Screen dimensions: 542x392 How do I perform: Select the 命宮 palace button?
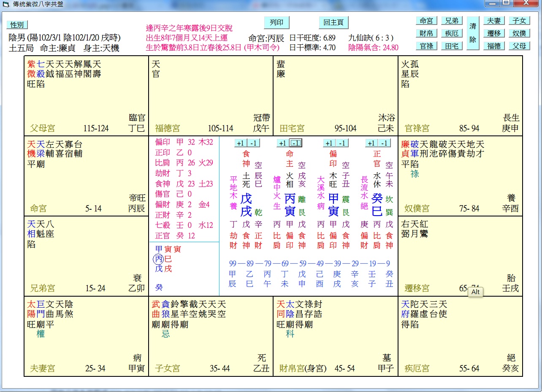(426, 21)
